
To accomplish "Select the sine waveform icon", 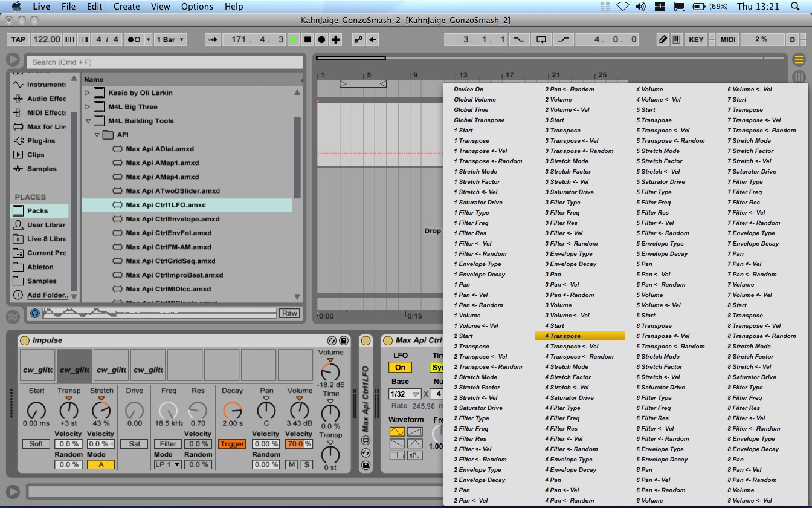I will pos(397,432).
